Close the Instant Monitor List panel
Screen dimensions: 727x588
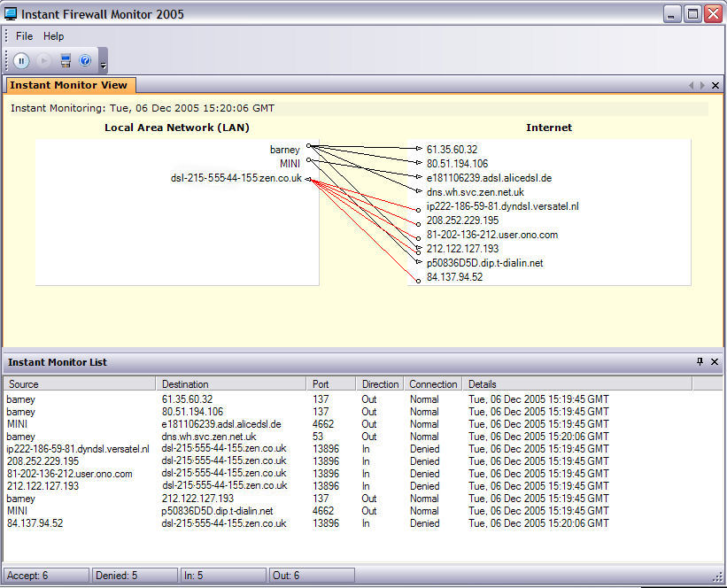(715, 361)
